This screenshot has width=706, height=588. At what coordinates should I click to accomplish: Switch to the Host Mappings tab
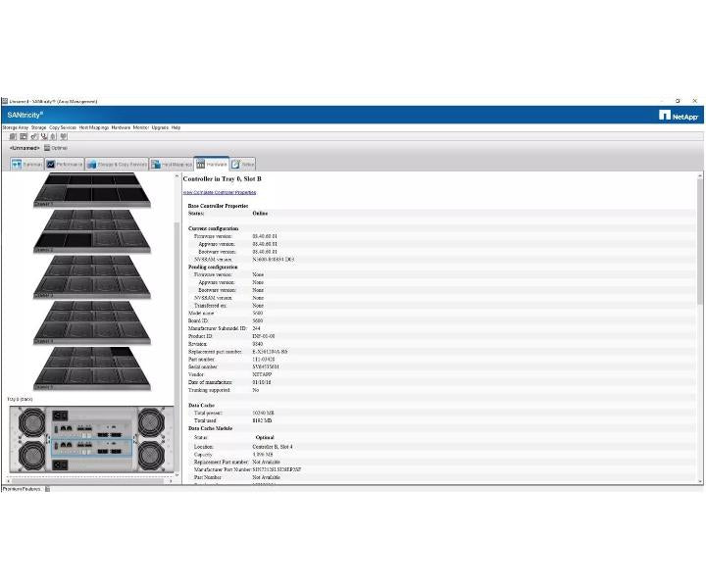[172, 165]
